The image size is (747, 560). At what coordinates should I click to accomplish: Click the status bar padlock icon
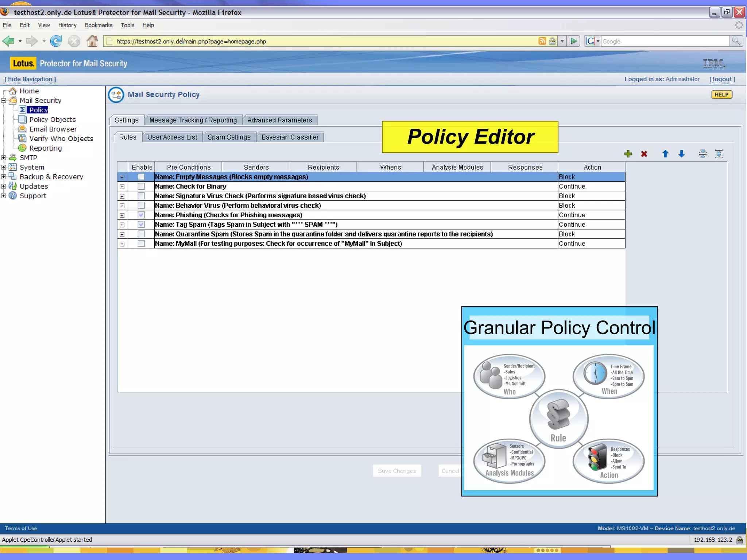[739, 540]
